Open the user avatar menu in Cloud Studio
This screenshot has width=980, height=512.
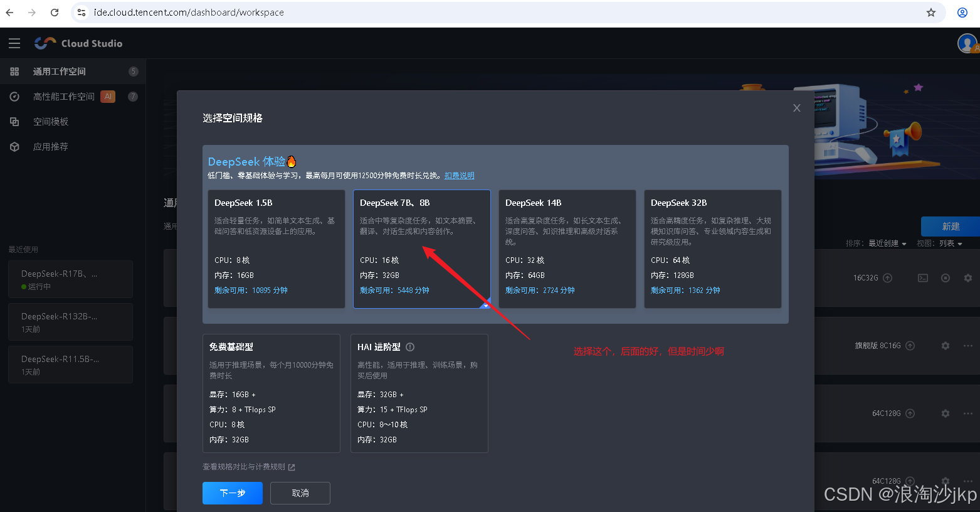(x=967, y=43)
